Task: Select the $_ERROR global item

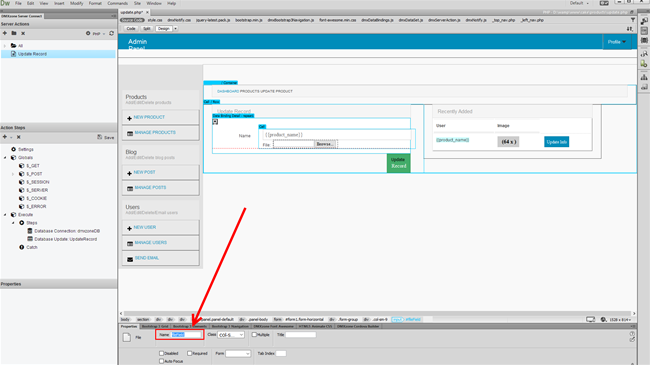Action: 36,207
